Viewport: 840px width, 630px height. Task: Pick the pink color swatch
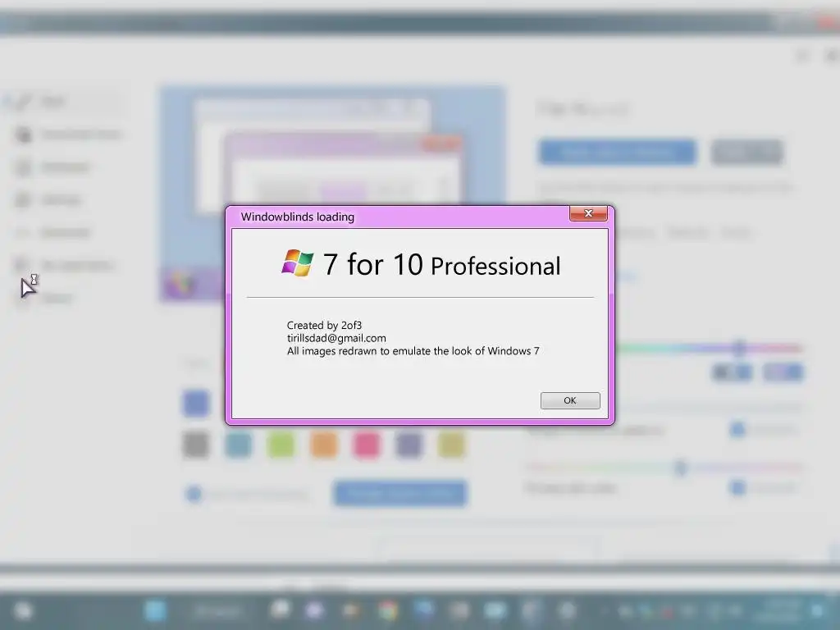(367, 445)
